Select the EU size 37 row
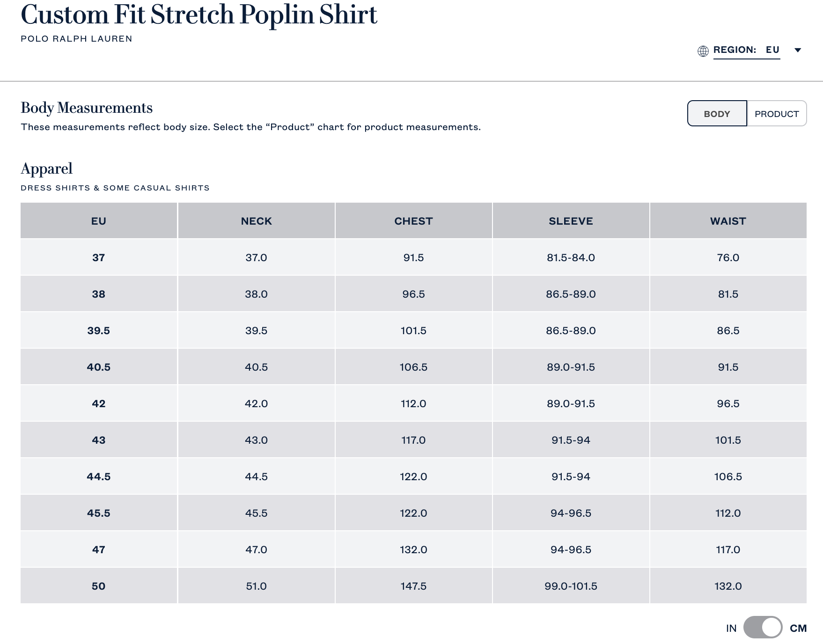 click(99, 257)
